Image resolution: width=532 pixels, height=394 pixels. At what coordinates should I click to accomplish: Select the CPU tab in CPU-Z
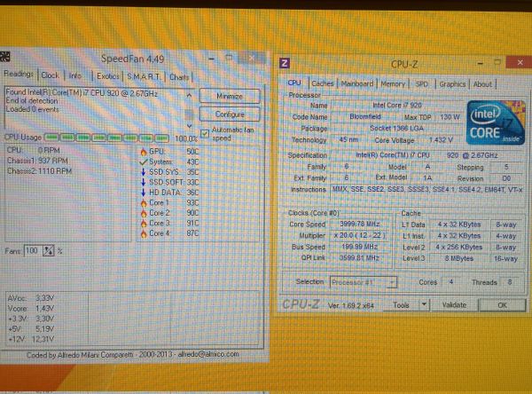[x=294, y=83]
